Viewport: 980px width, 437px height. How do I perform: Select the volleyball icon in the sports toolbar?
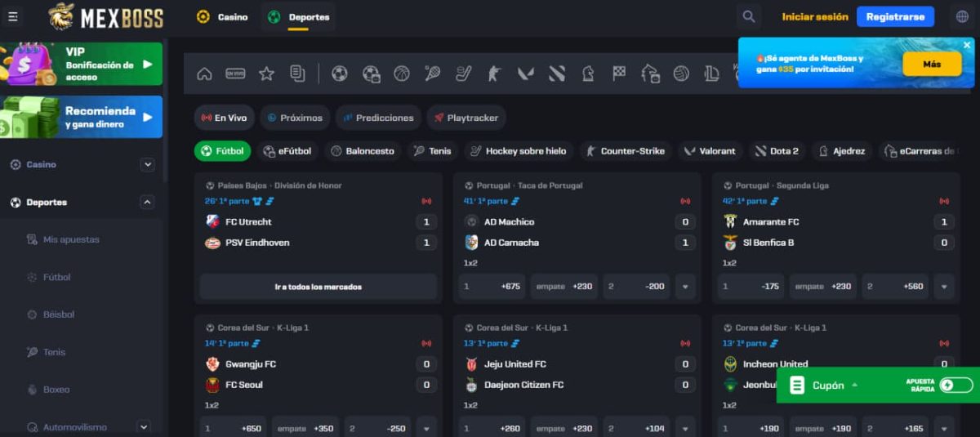tap(681, 74)
